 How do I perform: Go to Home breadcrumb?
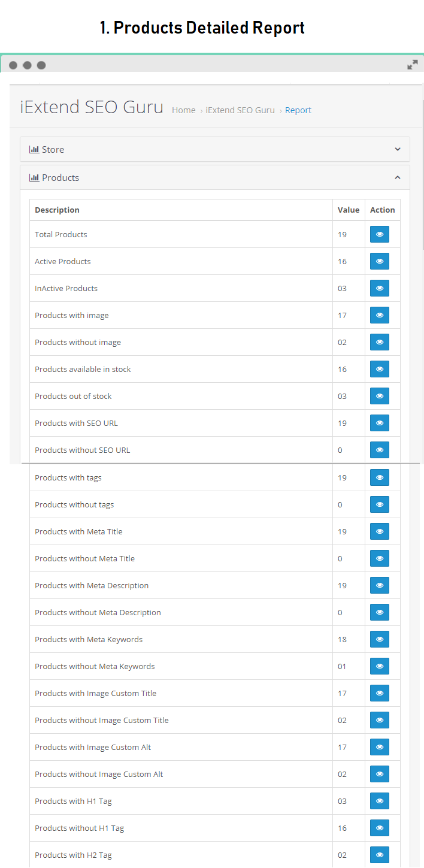[x=183, y=110]
